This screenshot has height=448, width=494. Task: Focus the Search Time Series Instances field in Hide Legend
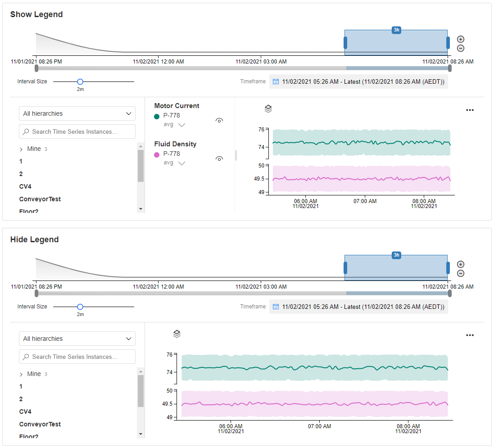77,357
